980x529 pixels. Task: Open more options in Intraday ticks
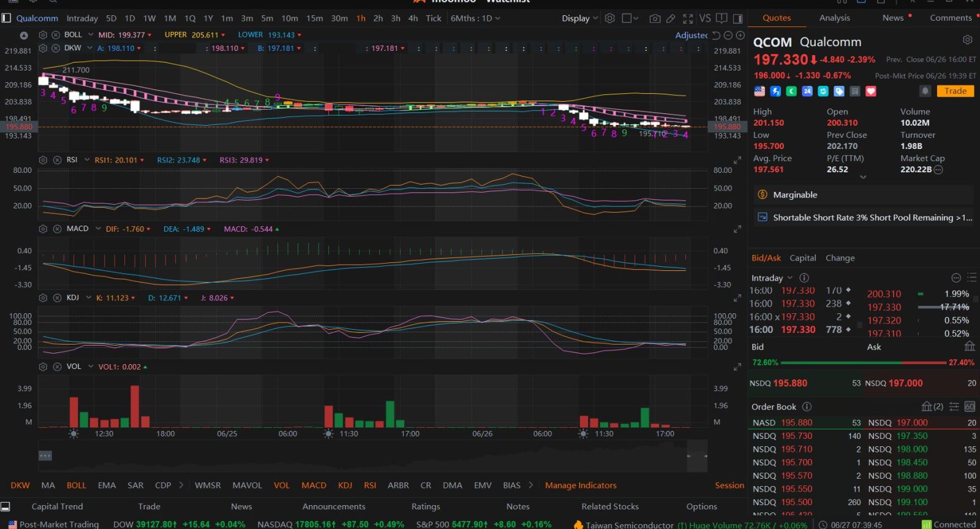click(x=956, y=278)
